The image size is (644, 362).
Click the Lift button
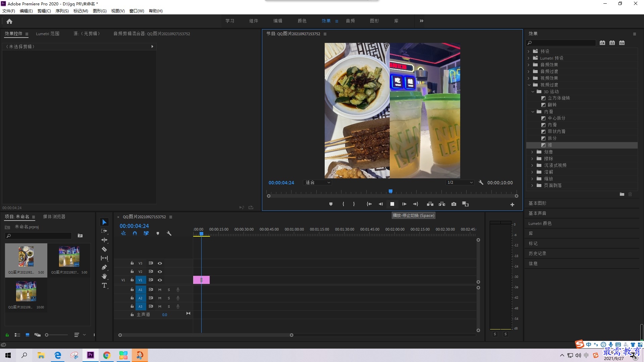pyautogui.click(x=430, y=204)
